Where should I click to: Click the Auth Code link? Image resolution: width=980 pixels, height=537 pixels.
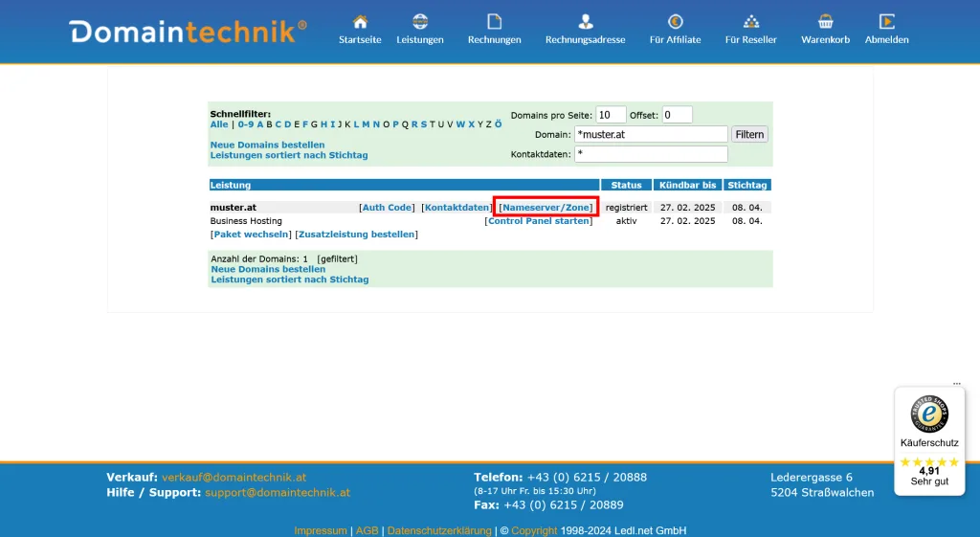[x=387, y=208]
